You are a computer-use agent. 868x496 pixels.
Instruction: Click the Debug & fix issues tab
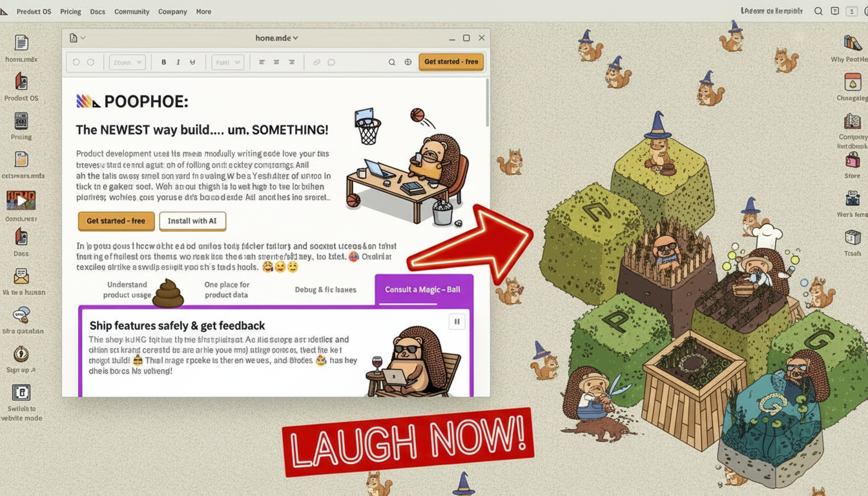[x=325, y=290]
